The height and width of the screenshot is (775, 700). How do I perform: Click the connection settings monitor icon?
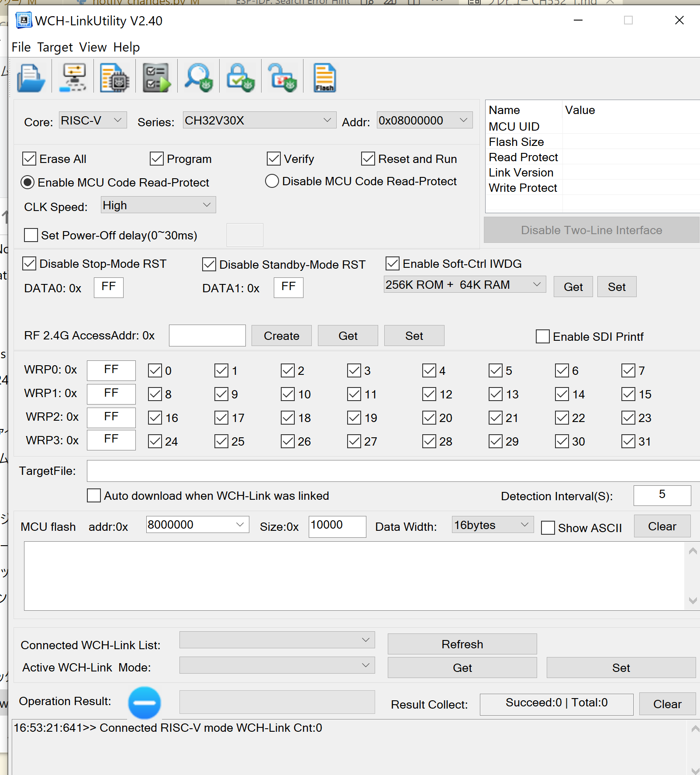[73, 78]
